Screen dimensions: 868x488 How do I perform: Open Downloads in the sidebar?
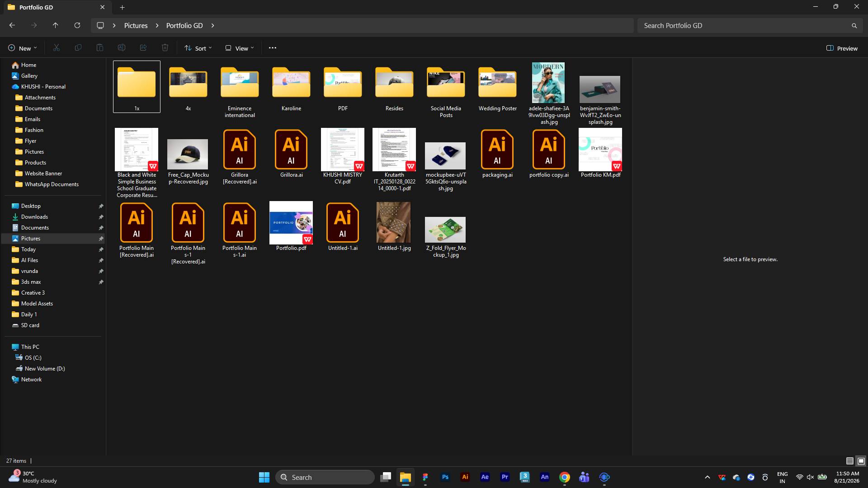tap(34, 217)
